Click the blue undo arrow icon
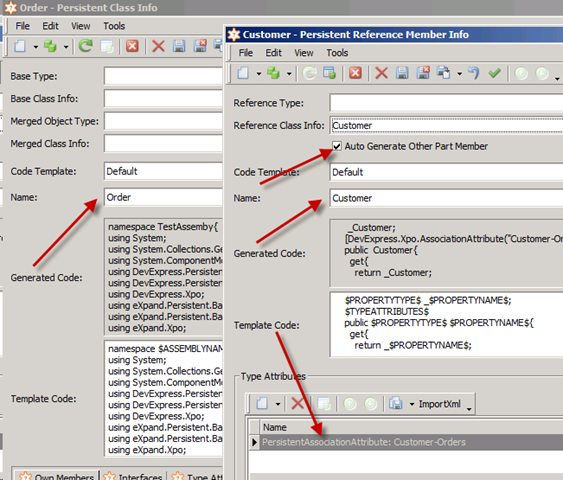The width and height of the screenshot is (563, 480). point(474,73)
